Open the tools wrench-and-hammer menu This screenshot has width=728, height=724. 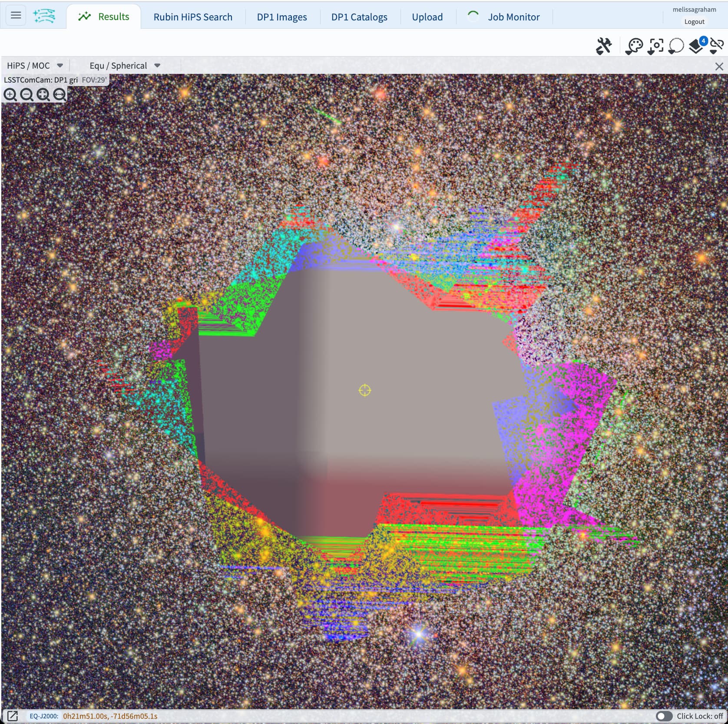point(604,46)
